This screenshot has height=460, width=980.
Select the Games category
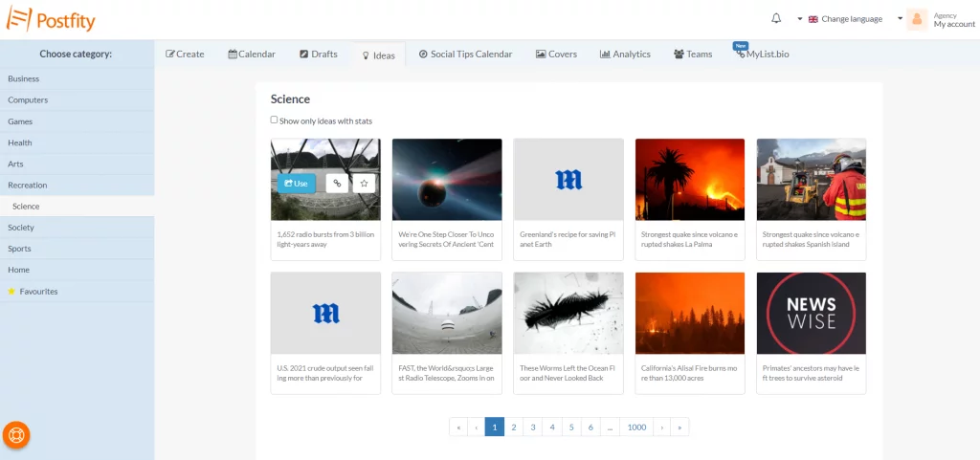pos(77,121)
